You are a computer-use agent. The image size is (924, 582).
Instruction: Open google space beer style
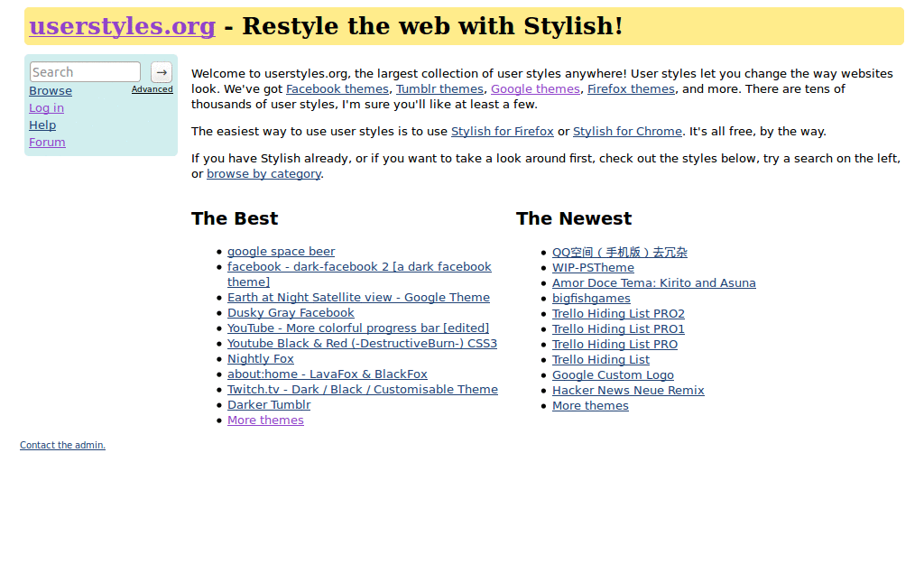tap(282, 252)
